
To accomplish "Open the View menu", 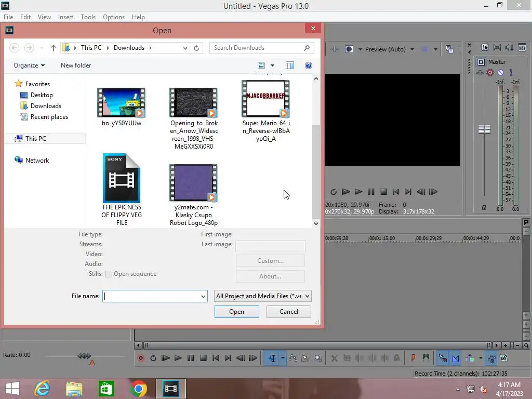I will (44, 17).
